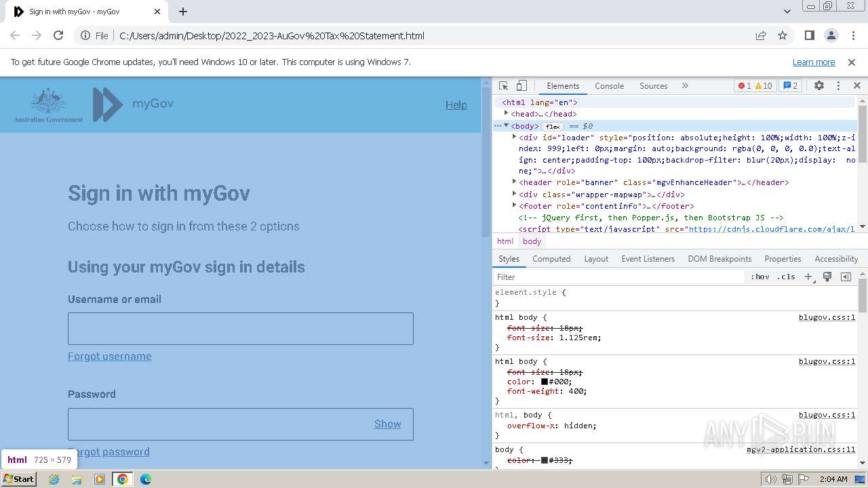Dismiss the Chrome update notification bar
The height and width of the screenshot is (488, 868).
852,62
